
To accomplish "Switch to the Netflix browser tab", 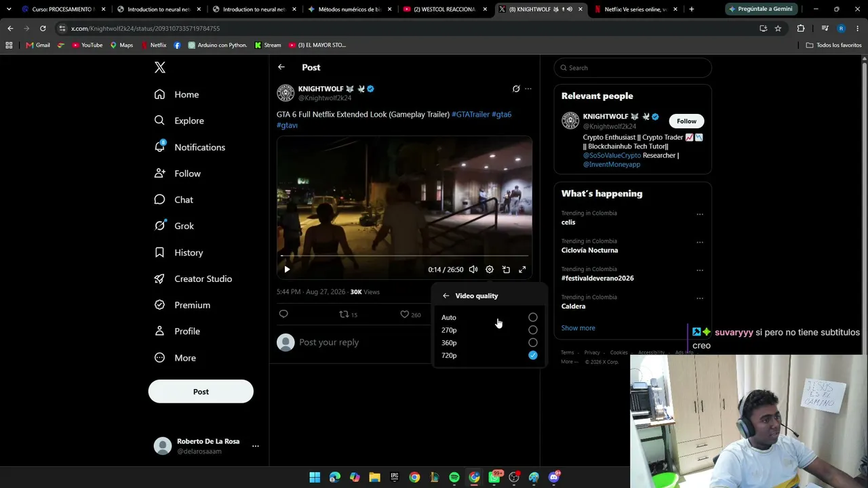I will pyautogui.click(x=635, y=9).
